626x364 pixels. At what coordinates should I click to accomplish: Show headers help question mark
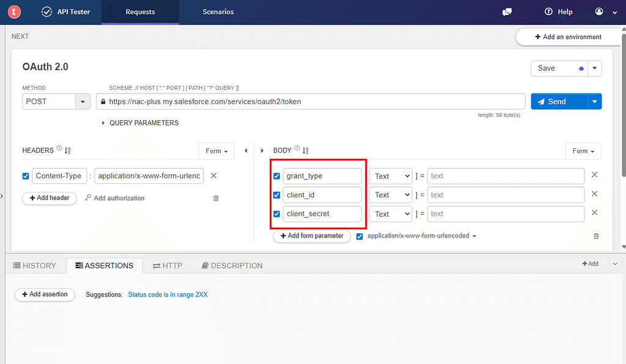click(x=59, y=148)
